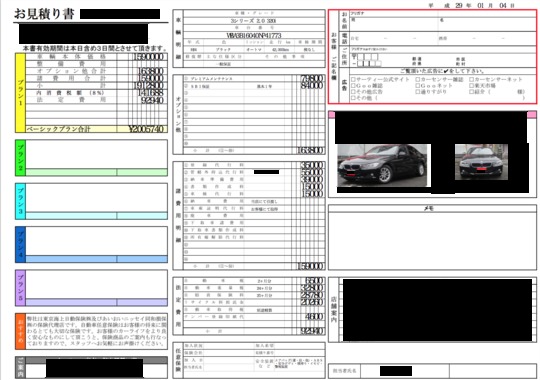Viewport: 540px width, 380px height.
Task: Click model name 3シリーズ 2.0 320i
Action: [x=253, y=21]
